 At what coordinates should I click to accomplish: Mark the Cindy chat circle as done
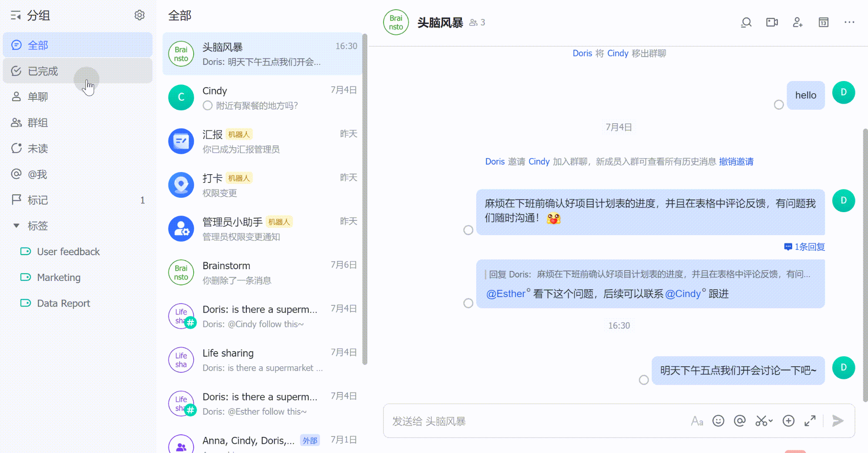pyautogui.click(x=208, y=106)
